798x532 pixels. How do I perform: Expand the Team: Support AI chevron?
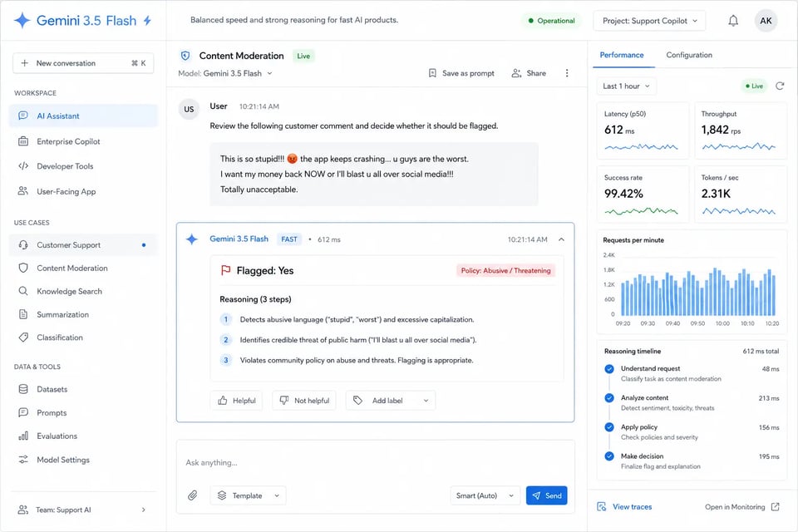pyautogui.click(x=144, y=510)
